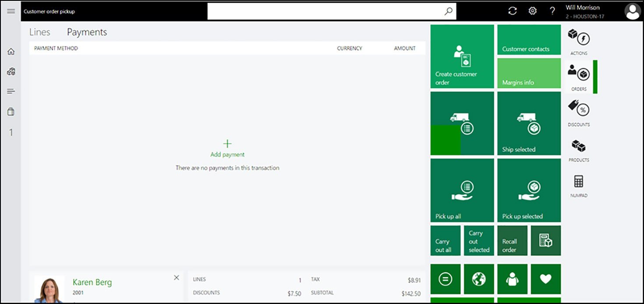Viewport: 644px width, 304px height.
Task: Switch to the Lines tab
Action: click(39, 32)
